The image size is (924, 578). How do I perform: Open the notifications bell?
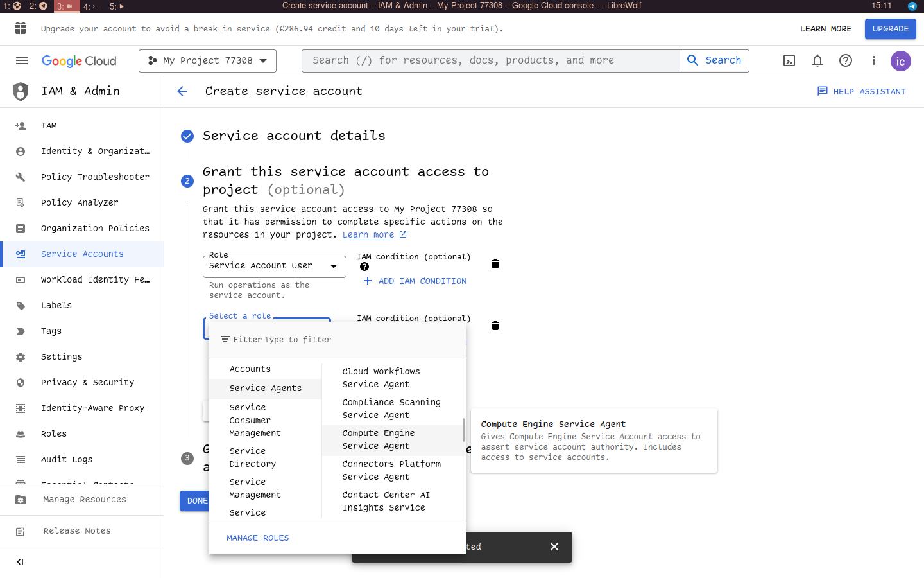click(817, 60)
